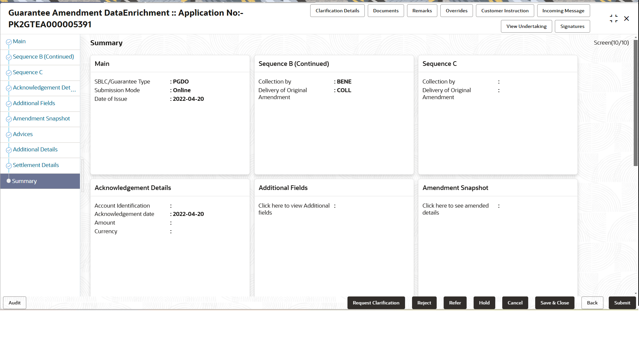Viewport: 639px width, 364px height.
Task: Click checkmark icon beside Sequence C
Action: click(9, 73)
